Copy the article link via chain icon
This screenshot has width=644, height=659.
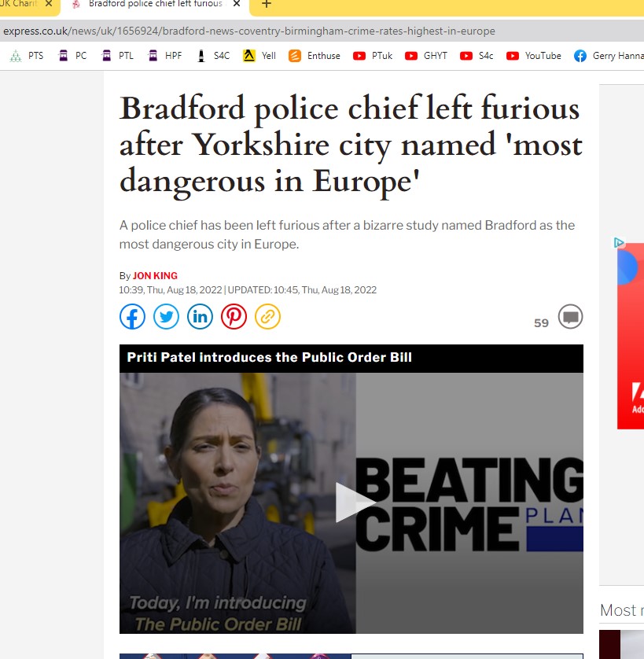267,316
